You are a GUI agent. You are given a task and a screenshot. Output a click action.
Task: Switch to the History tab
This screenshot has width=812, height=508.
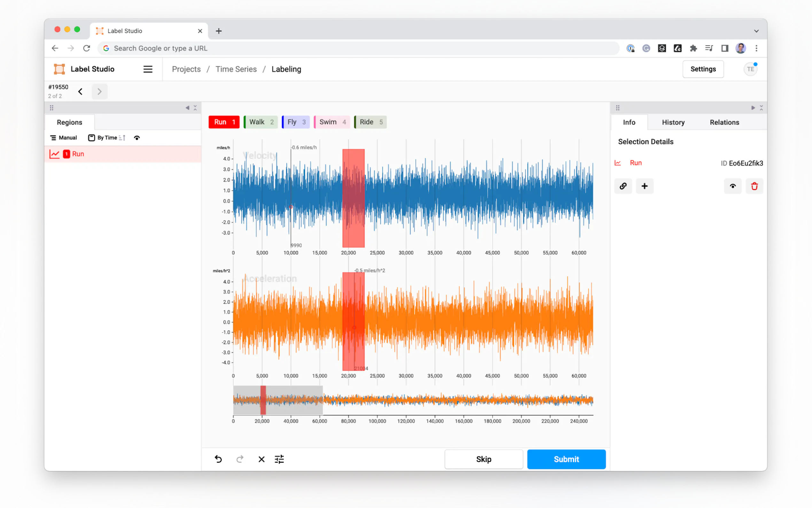673,122
